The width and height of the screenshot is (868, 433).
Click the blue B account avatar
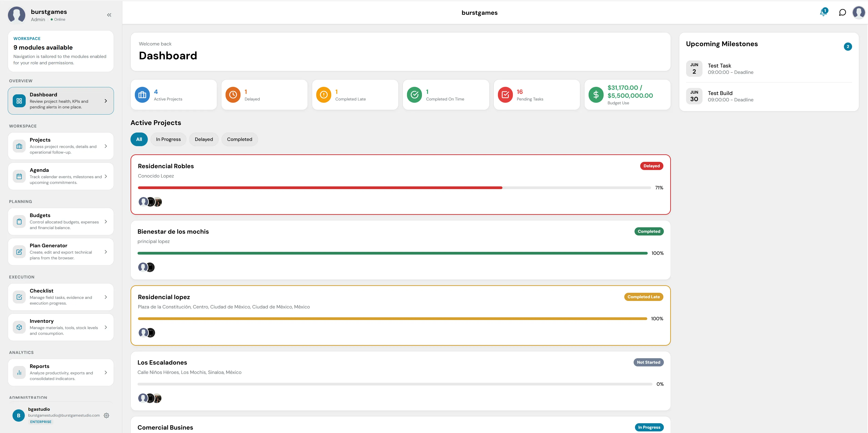(19, 415)
